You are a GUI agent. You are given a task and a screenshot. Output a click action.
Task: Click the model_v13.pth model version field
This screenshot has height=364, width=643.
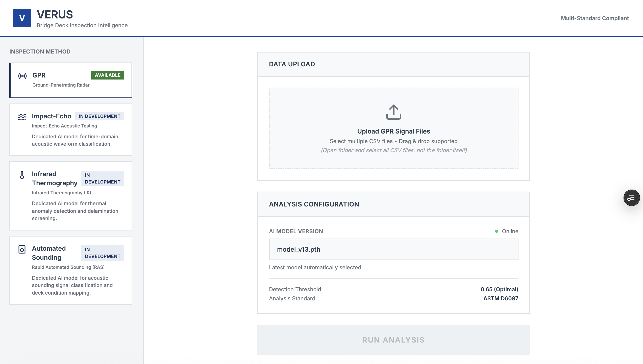click(x=393, y=249)
